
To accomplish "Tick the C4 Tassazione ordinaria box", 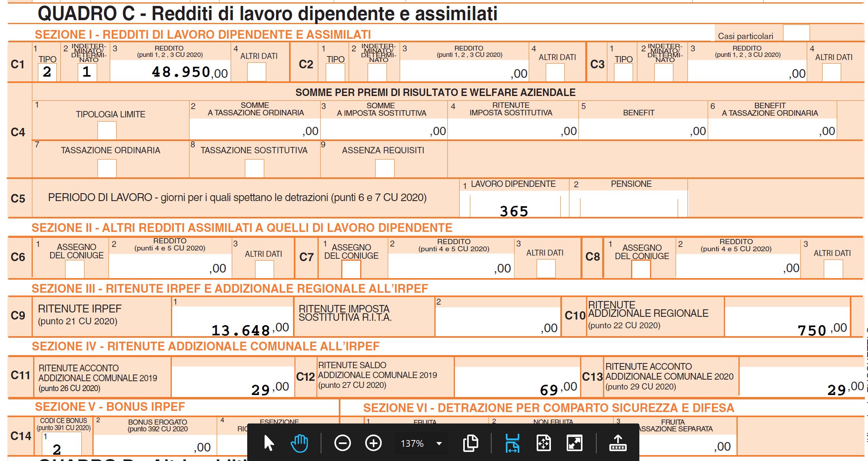I will pos(107,168).
